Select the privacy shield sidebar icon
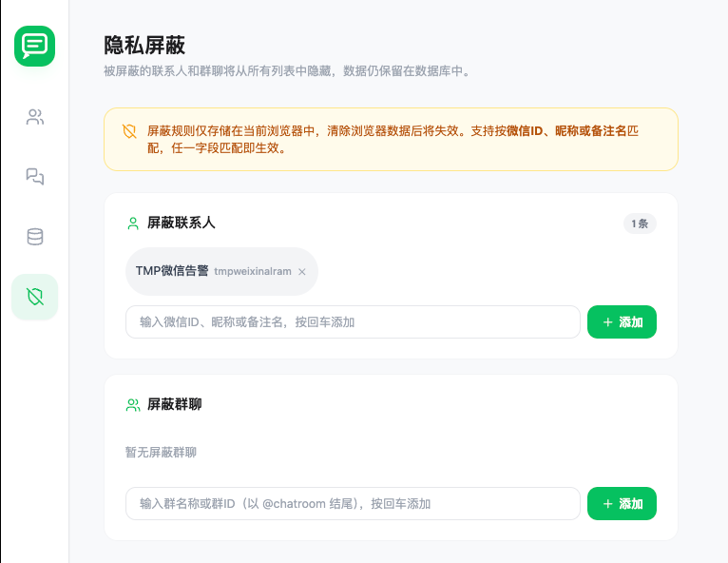The width and height of the screenshot is (728, 563). 35,297
